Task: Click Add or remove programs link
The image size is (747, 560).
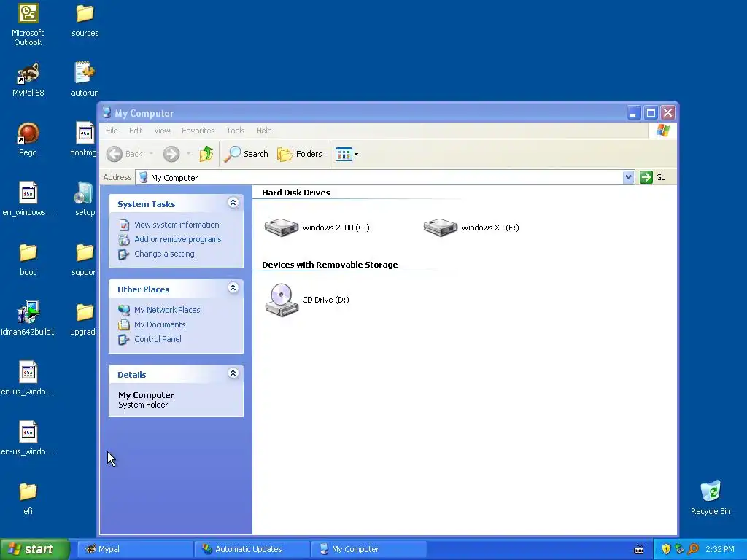Action: [178, 239]
